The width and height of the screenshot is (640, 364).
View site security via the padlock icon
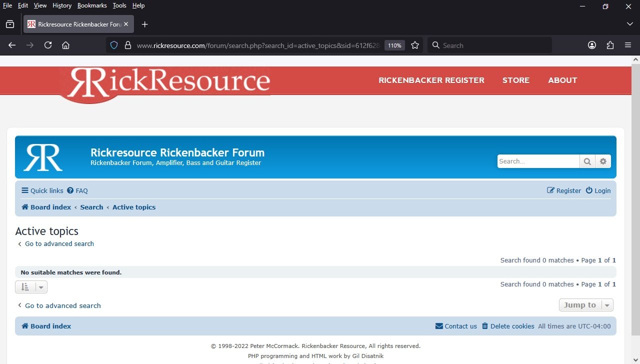(127, 45)
